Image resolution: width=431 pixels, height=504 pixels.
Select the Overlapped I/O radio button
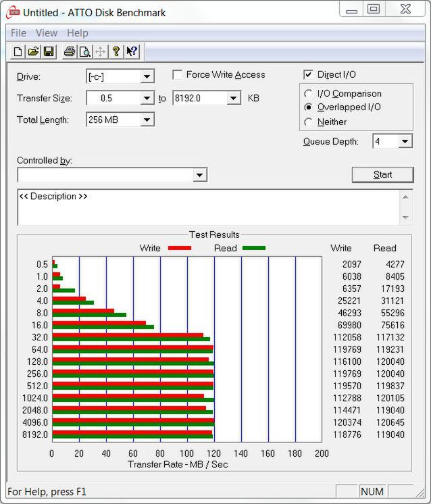pyautogui.click(x=308, y=107)
